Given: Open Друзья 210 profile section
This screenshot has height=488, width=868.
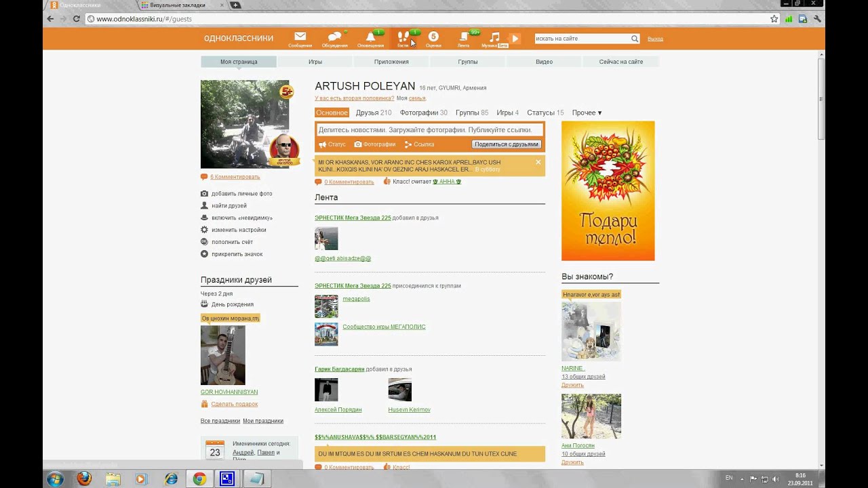Looking at the screenshot, I should pyautogui.click(x=374, y=113).
